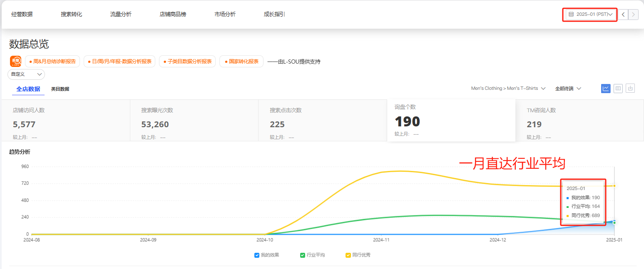
Task: Open the 流量分析 menu item
Action: tap(121, 15)
